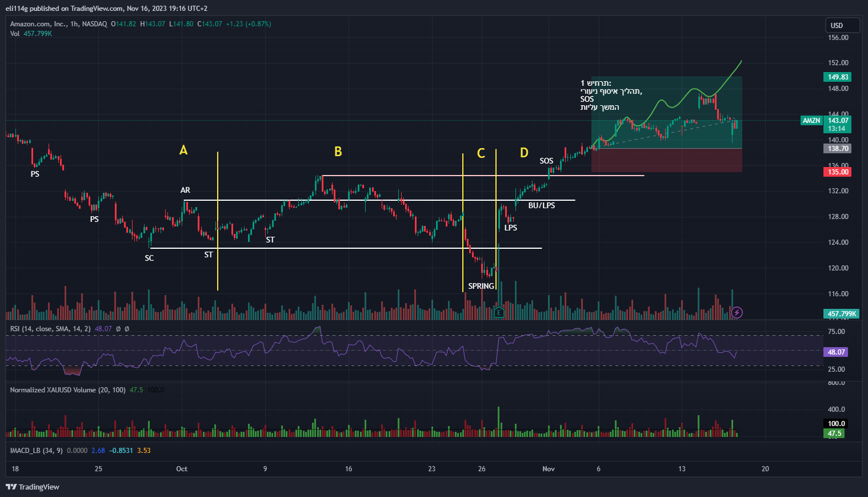The height and width of the screenshot is (497, 868).
Task: Click the red stop-loss zone of long position
Action: (x=667, y=161)
